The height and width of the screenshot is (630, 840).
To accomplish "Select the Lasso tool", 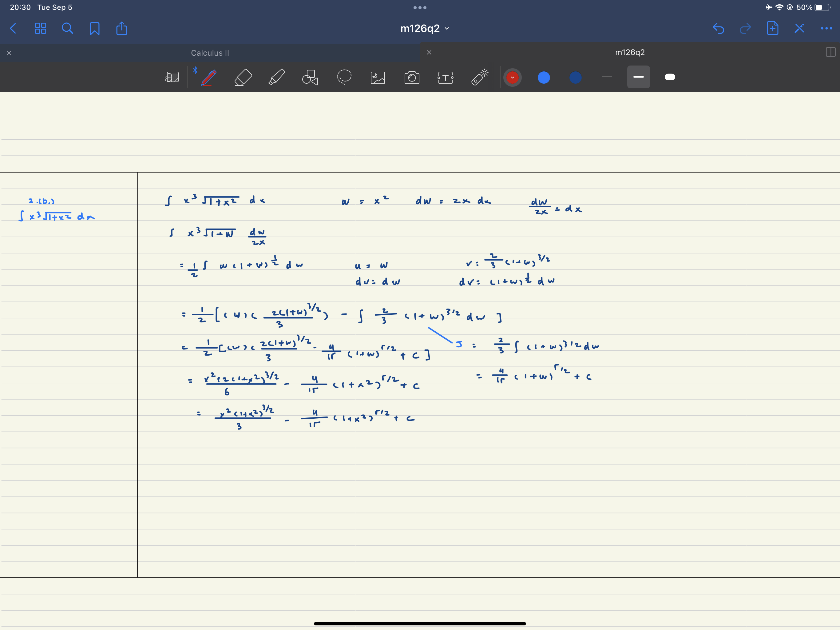I will pyautogui.click(x=344, y=78).
